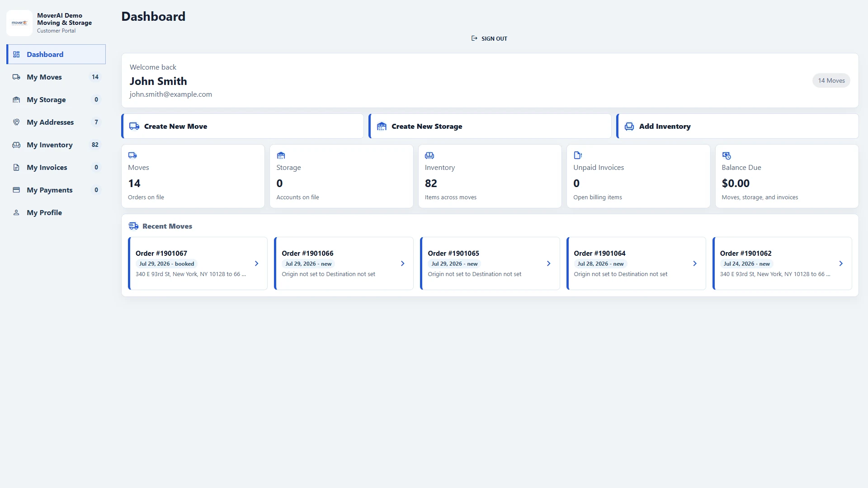Image resolution: width=868 pixels, height=488 pixels.
Task: Click the 'Jul 29, 2026 - booked' status tag
Action: point(166,264)
